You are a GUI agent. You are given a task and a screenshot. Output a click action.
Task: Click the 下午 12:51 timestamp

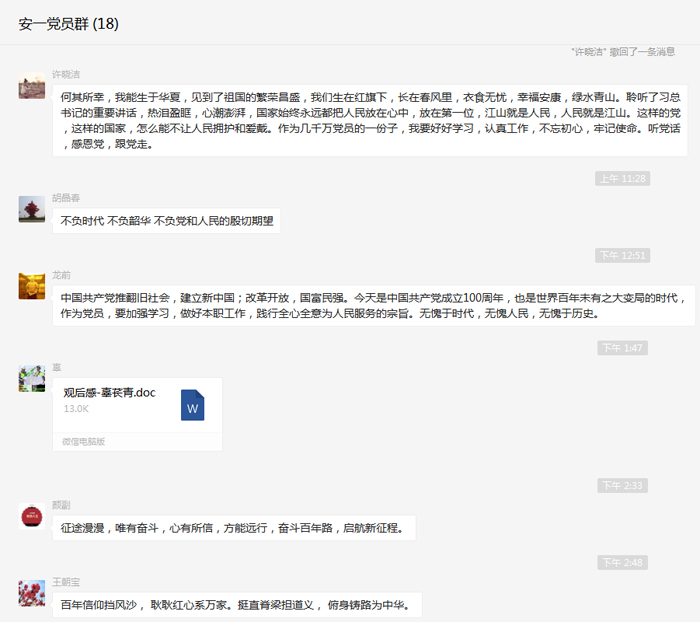click(622, 255)
